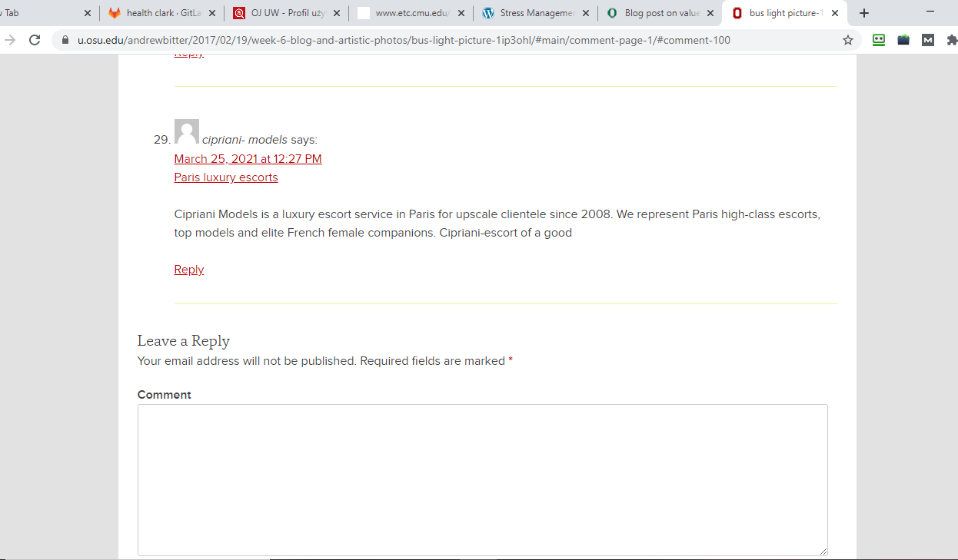The width and height of the screenshot is (958, 560).
Task: Click the M extension icon in toolbar
Action: click(928, 40)
